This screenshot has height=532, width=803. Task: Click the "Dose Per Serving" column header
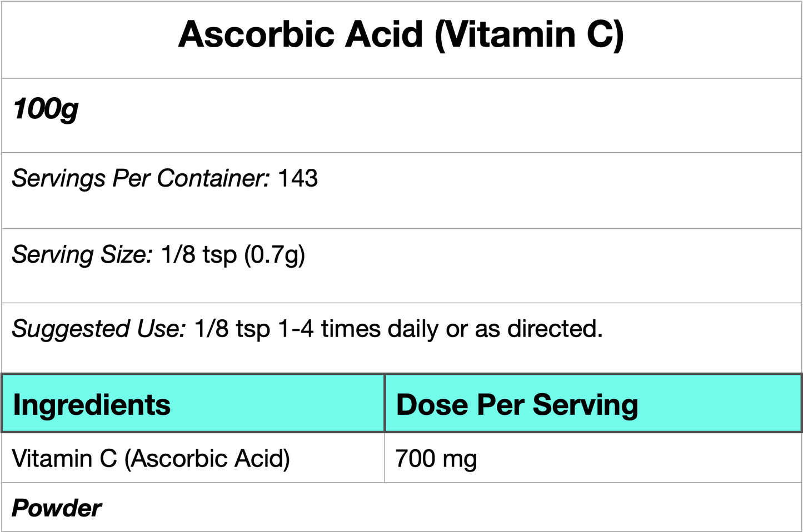pyautogui.click(x=517, y=405)
